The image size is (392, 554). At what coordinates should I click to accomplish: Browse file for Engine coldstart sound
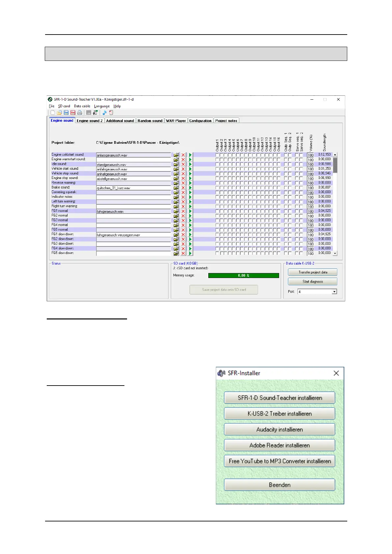(176, 155)
